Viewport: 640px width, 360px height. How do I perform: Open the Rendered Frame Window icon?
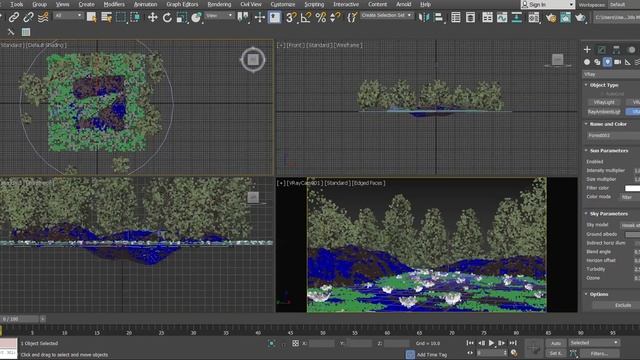click(565, 18)
